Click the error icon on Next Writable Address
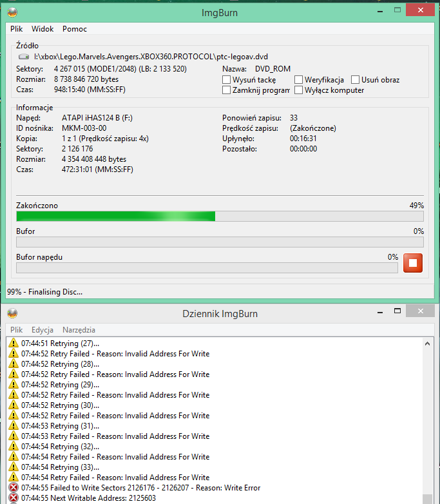The height and width of the screenshot is (504, 440). point(13,498)
